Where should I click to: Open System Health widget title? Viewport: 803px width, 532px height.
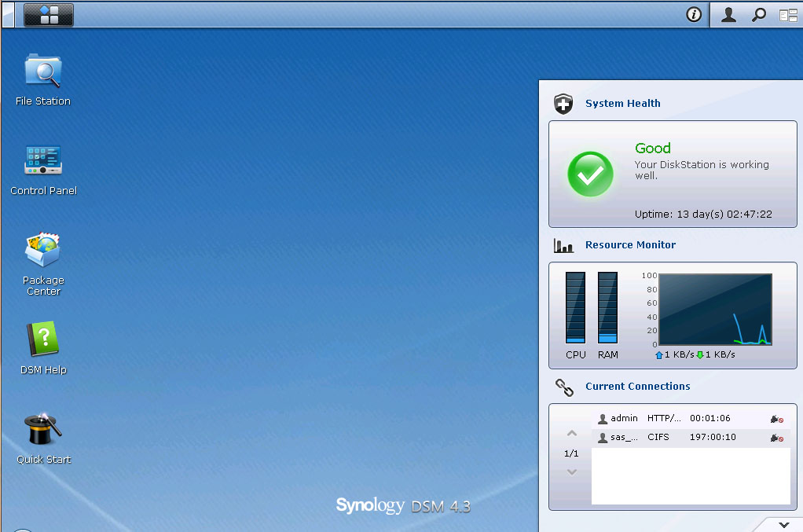623,104
